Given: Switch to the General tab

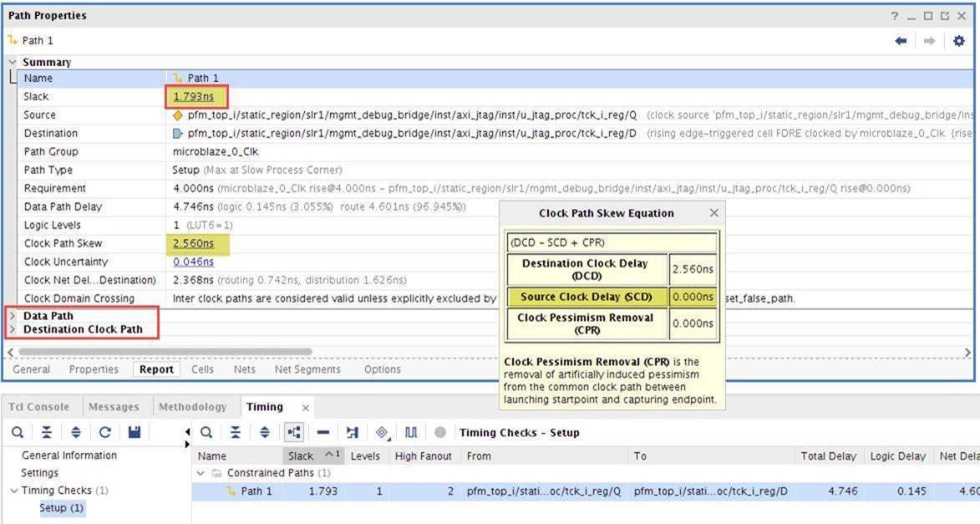Looking at the screenshot, I should (31, 369).
